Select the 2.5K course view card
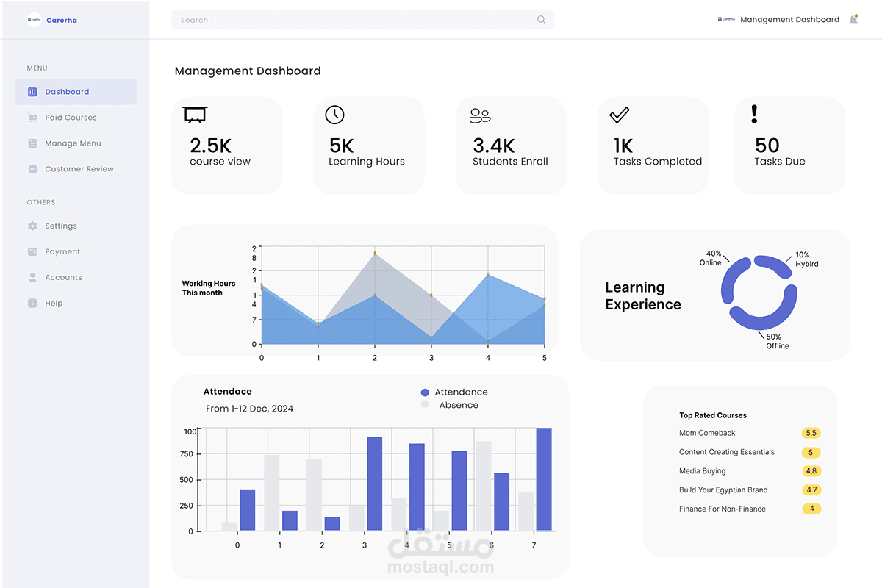 pyautogui.click(x=226, y=146)
